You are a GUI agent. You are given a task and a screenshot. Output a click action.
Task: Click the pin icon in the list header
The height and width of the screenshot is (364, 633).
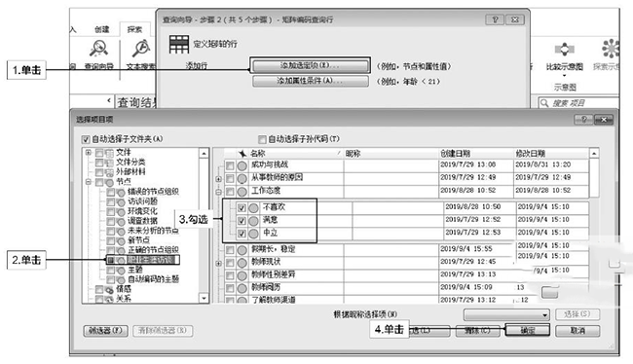[242, 154]
